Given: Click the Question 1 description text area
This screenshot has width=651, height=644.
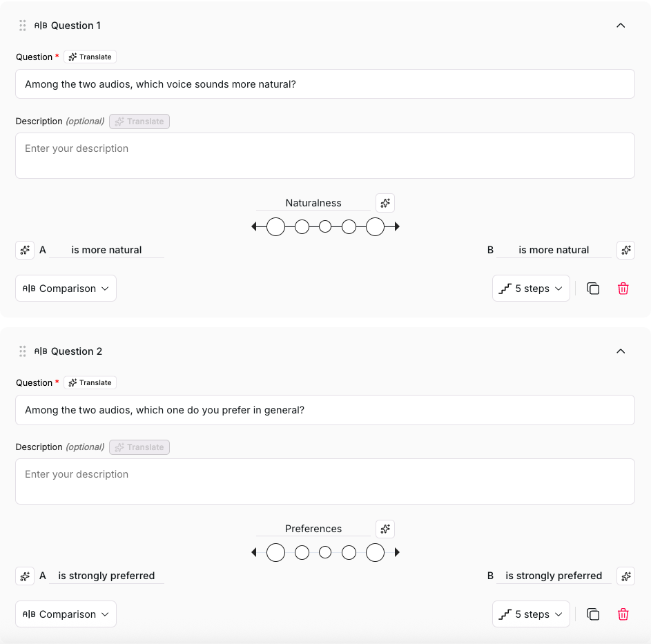Looking at the screenshot, I should [324, 156].
